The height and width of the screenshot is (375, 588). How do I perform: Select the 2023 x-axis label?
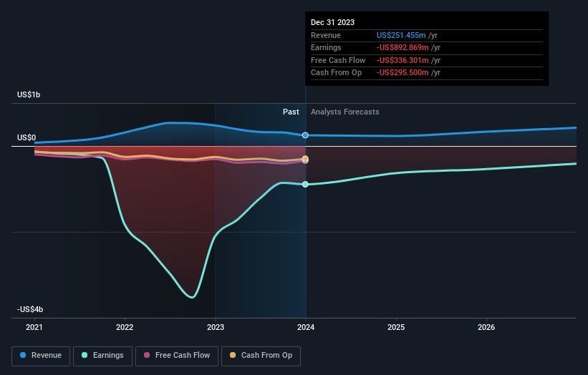(x=216, y=328)
